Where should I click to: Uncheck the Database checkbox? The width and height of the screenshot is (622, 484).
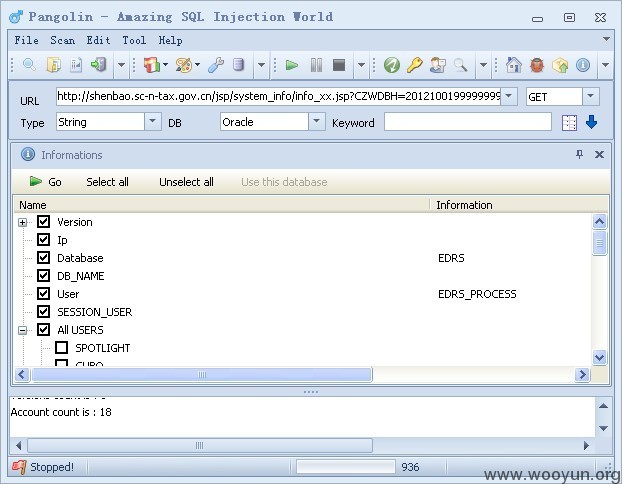click(43, 257)
